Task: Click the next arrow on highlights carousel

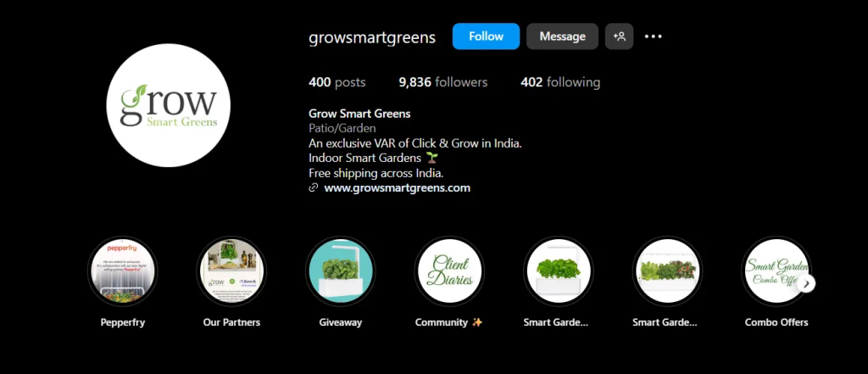Action: pyautogui.click(x=807, y=284)
